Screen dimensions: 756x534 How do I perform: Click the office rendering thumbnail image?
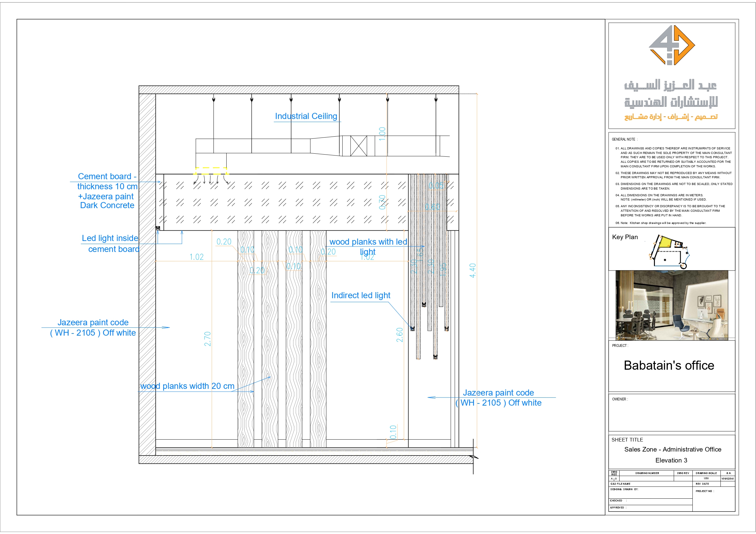(672, 306)
